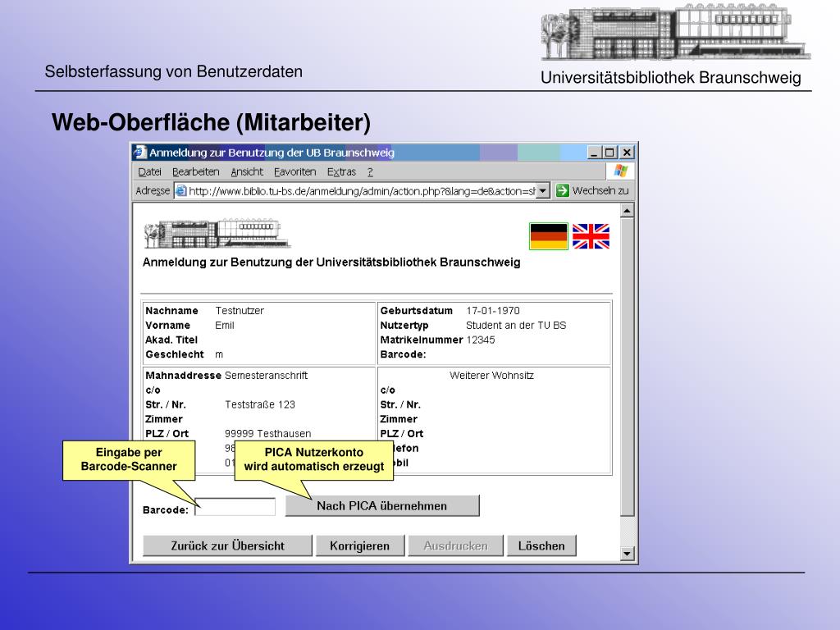Click the Geburtsdatum value 17-01-1970
The height and width of the screenshot is (630, 840).
pyautogui.click(x=493, y=311)
